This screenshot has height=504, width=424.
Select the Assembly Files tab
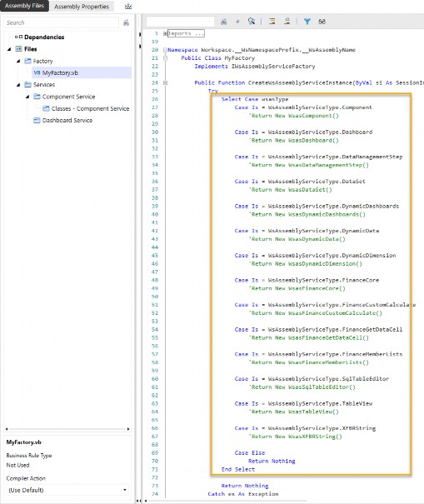pyautogui.click(x=24, y=6)
